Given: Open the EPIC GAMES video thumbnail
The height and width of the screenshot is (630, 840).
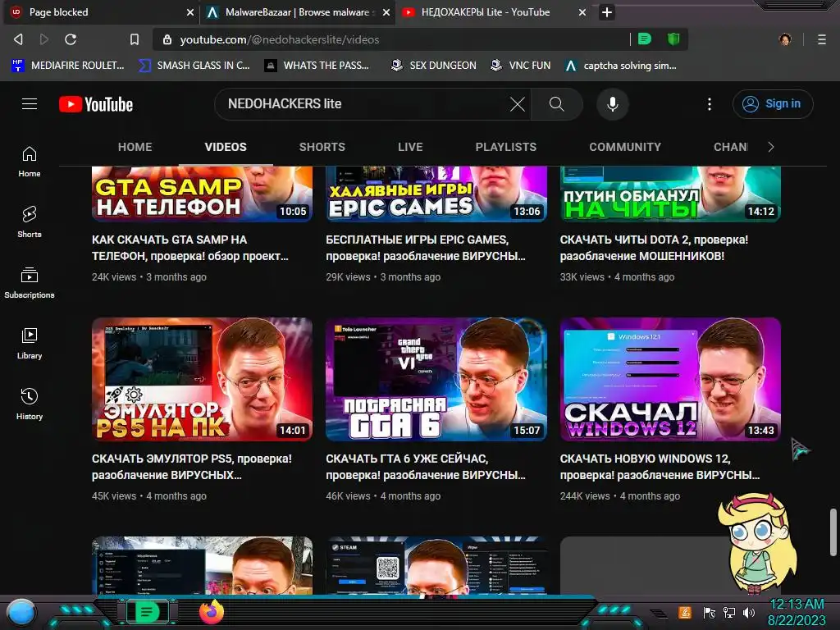Looking at the screenshot, I should pyautogui.click(x=436, y=194).
